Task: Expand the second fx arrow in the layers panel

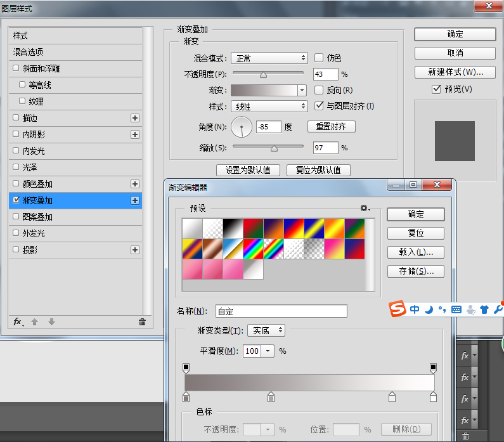Action: 474,377
